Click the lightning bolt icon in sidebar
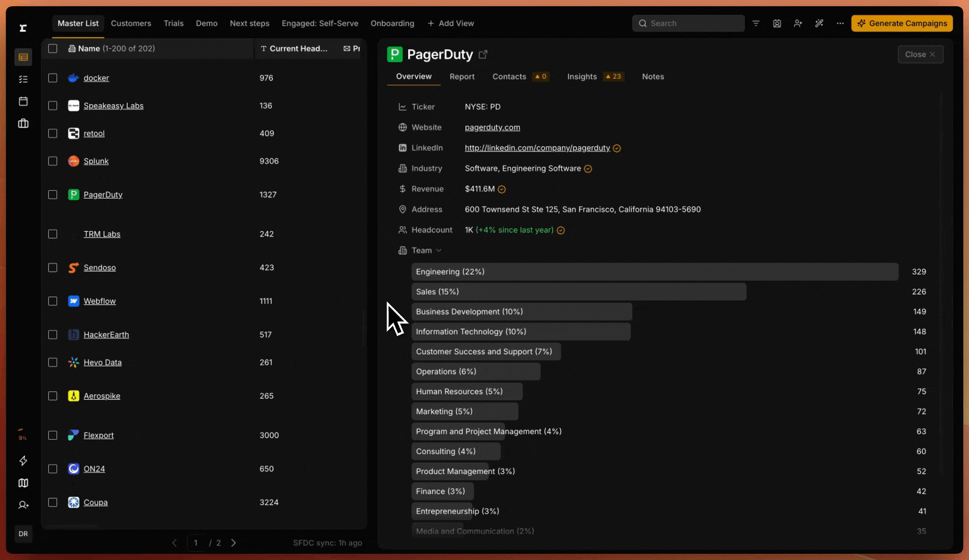 (23, 460)
